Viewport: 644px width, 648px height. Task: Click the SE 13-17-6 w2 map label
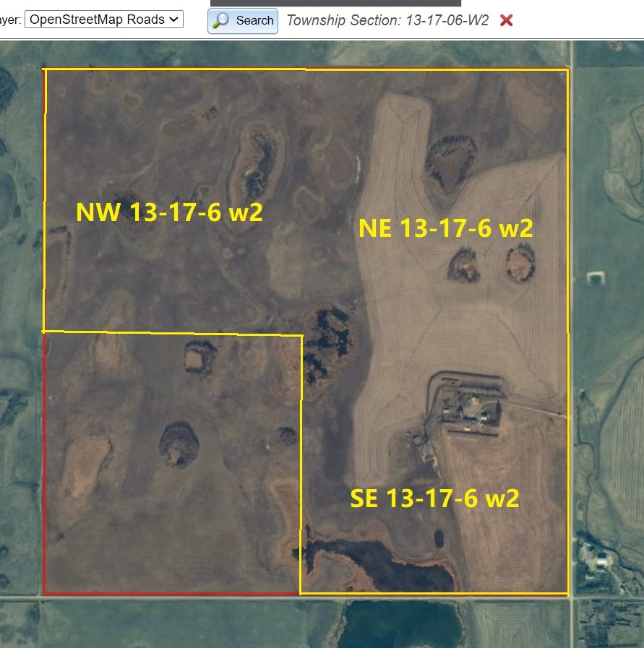coord(434,498)
